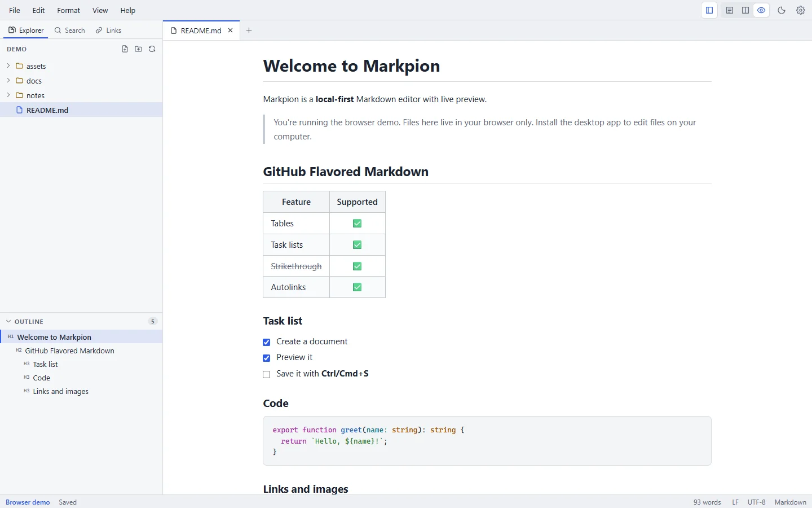Select the README.md editor tab
The width and height of the screenshot is (812, 508).
click(201, 30)
